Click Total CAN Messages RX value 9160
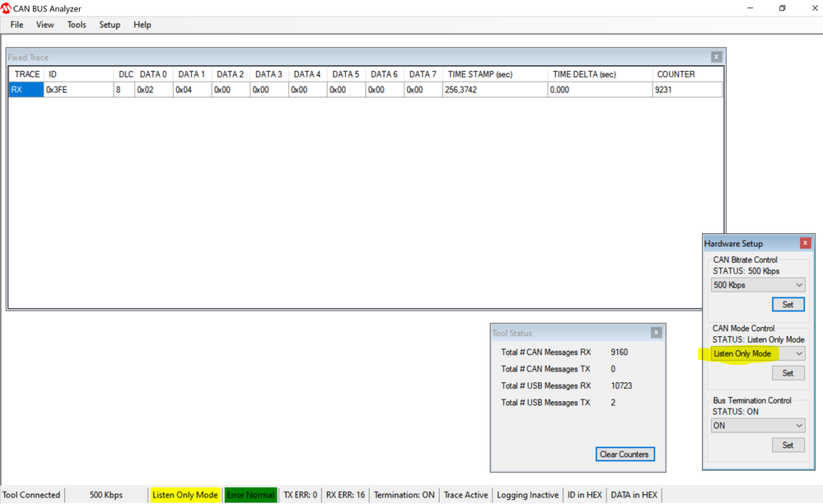This screenshot has width=823, height=504. [x=620, y=352]
